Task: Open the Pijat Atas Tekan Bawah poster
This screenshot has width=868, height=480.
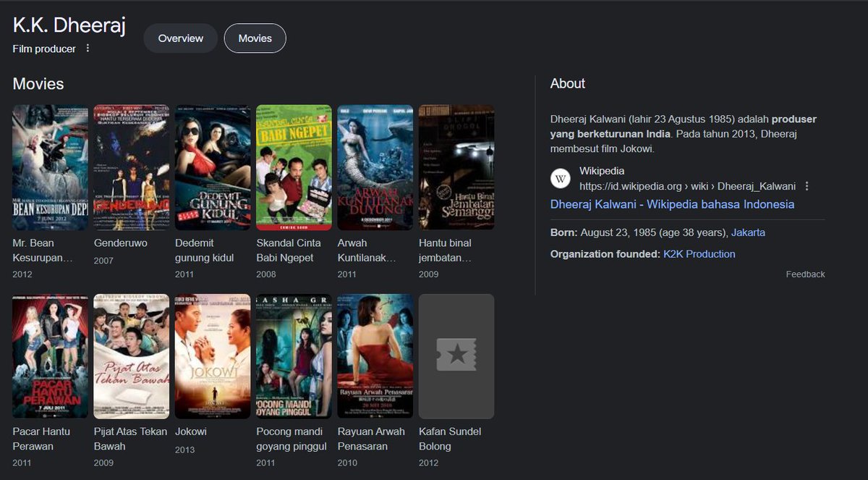Action: (132, 356)
